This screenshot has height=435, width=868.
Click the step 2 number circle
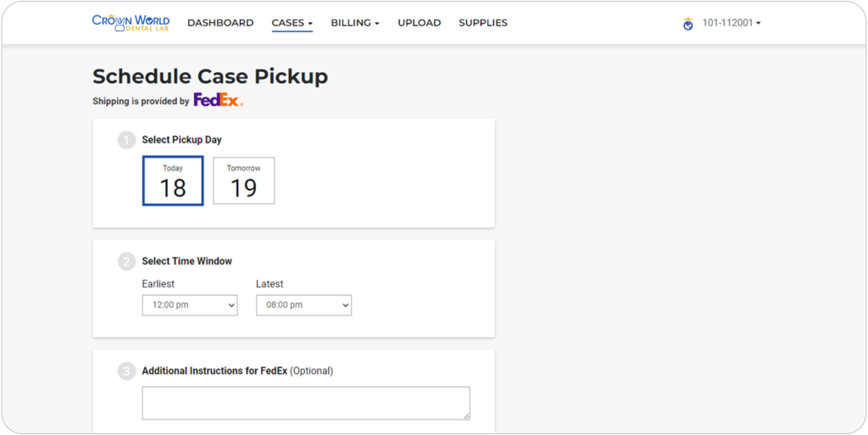127,262
